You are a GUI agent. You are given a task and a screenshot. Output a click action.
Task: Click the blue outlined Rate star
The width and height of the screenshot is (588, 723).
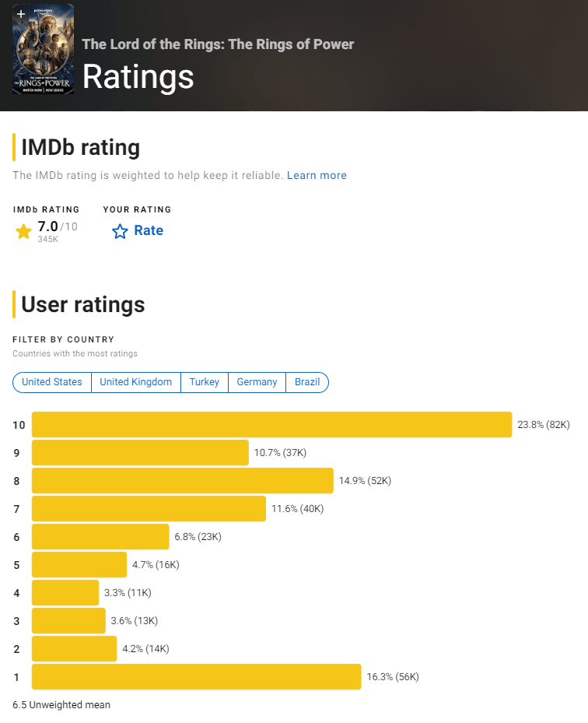click(x=120, y=231)
